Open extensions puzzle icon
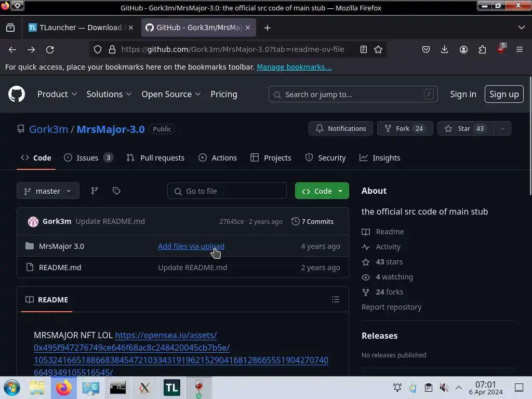Screen dimensions: 532x399 click(x=482, y=49)
